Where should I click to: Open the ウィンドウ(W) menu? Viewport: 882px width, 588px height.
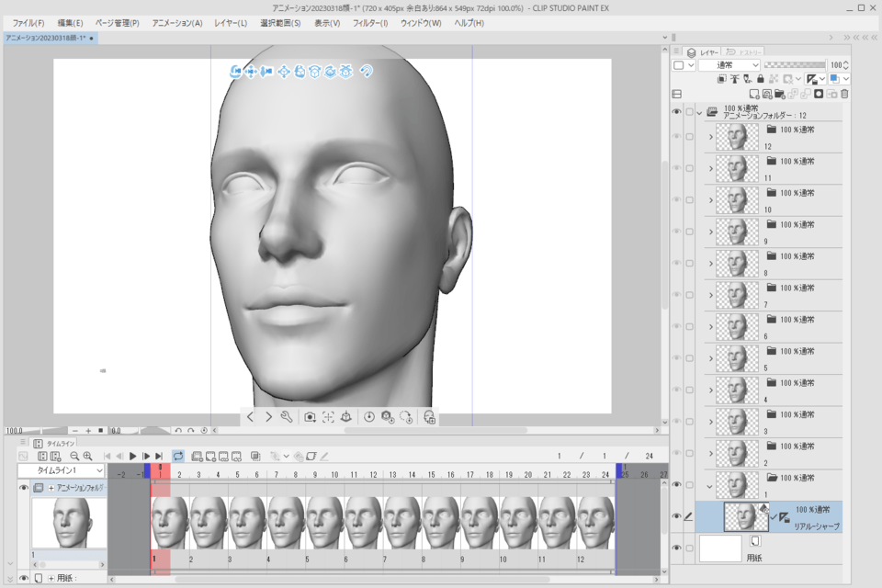click(421, 23)
